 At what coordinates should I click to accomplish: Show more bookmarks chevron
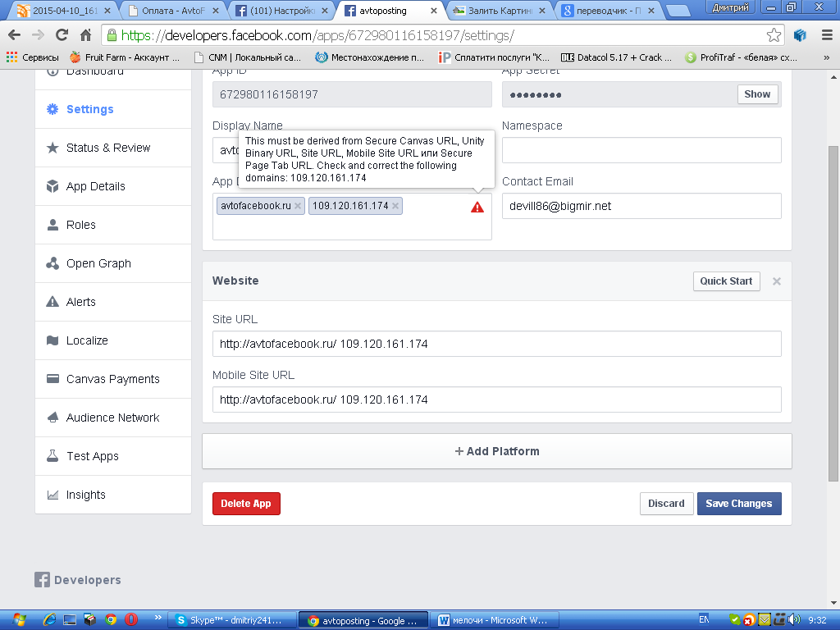click(826, 57)
